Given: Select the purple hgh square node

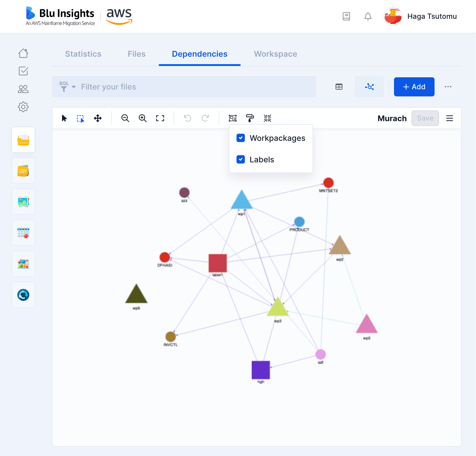Looking at the screenshot, I should [x=261, y=370].
